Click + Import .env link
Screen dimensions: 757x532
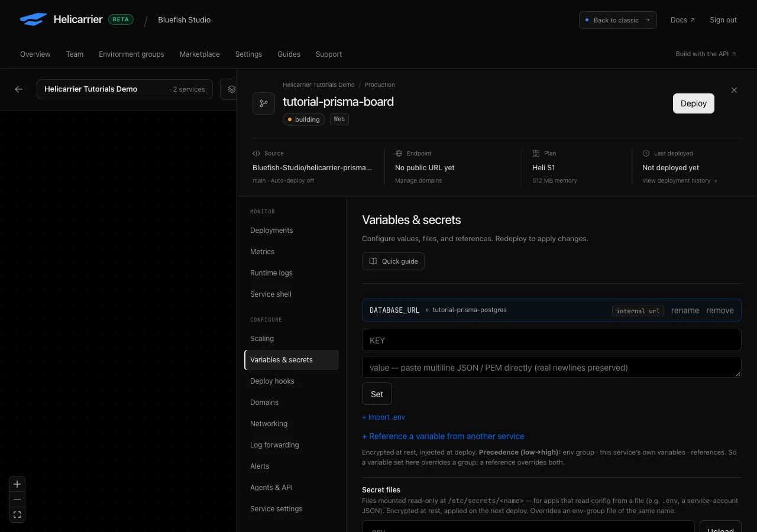(383, 417)
